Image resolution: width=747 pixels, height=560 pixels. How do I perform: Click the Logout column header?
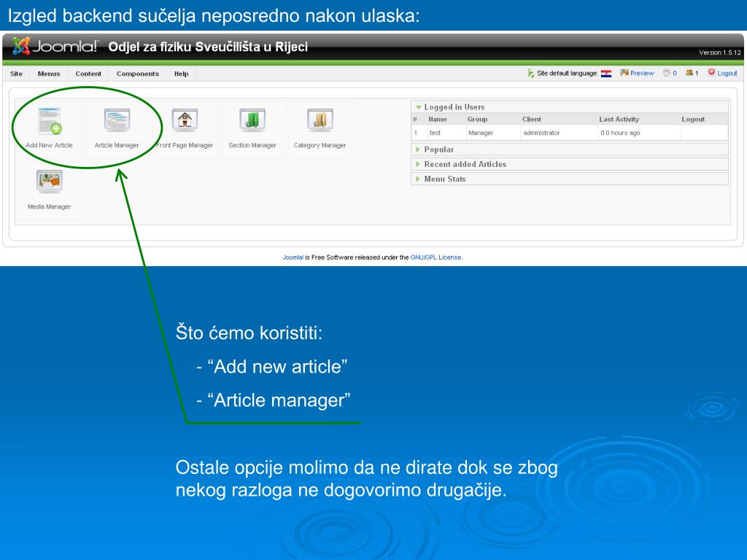[693, 120]
